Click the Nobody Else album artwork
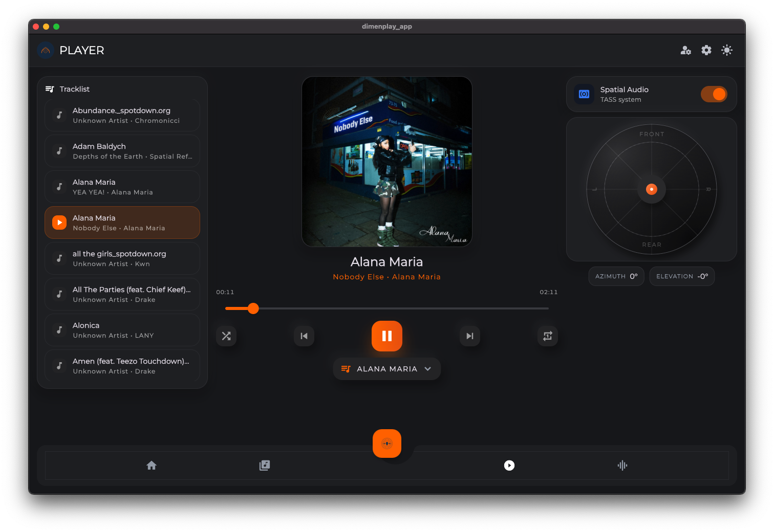The image size is (774, 532). (x=387, y=162)
